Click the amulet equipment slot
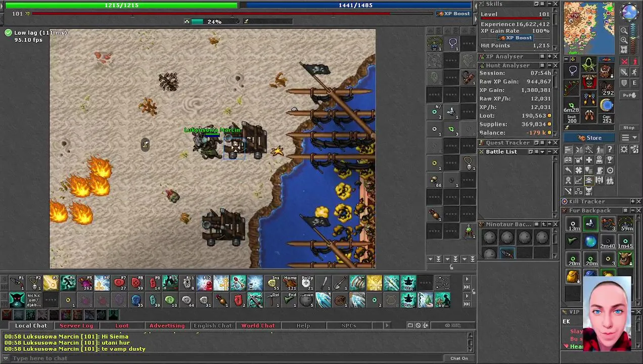 coord(572,71)
